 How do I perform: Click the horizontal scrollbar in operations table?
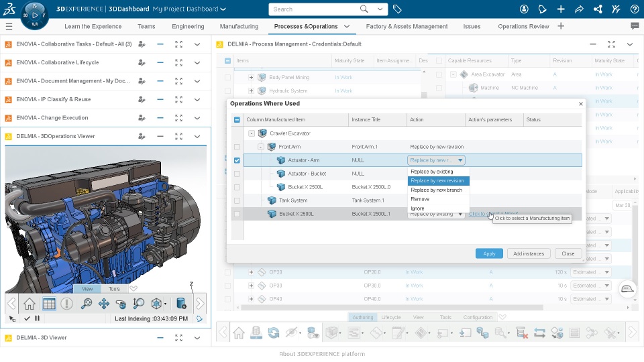pos(392,308)
